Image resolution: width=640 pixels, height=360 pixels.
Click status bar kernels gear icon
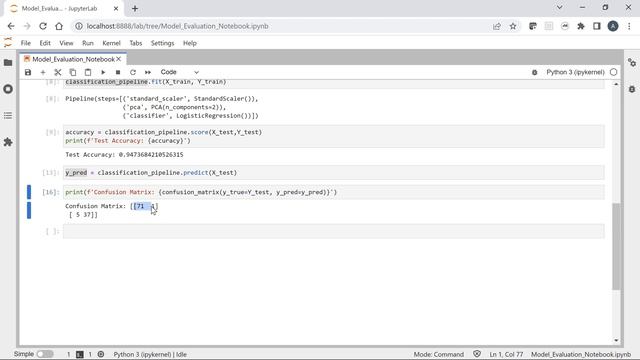[x=101, y=354]
